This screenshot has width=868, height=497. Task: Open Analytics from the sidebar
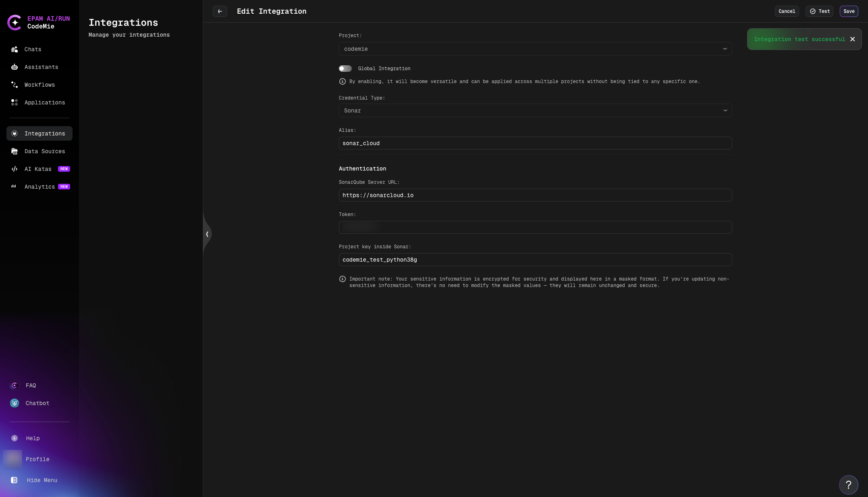click(40, 187)
